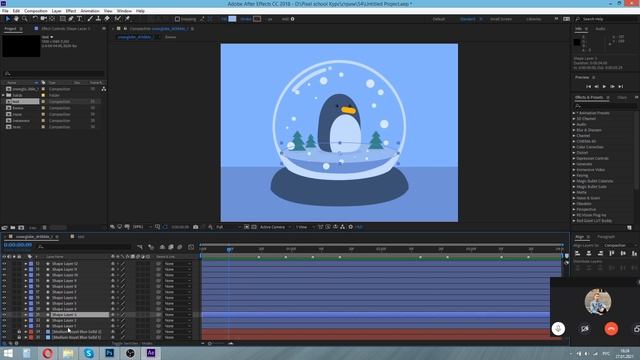Image resolution: width=640 pixels, height=360 pixels.
Task: Select the Brush tool
Action: [x=90, y=19]
